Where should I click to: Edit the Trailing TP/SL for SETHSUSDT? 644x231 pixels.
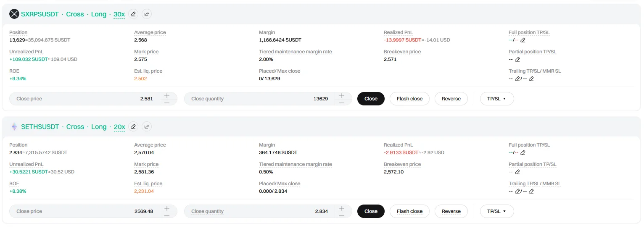(x=517, y=192)
